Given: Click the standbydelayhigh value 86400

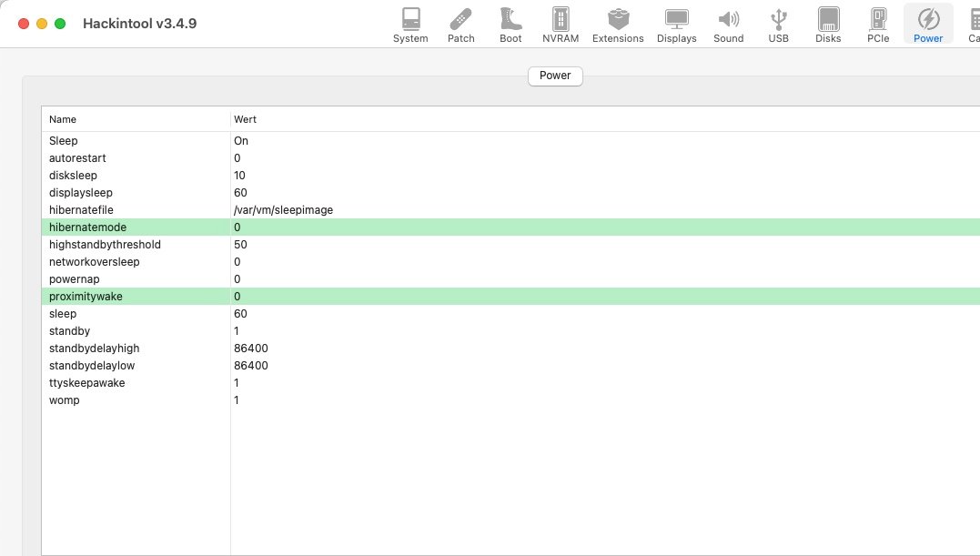Looking at the screenshot, I should (x=250, y=348).
